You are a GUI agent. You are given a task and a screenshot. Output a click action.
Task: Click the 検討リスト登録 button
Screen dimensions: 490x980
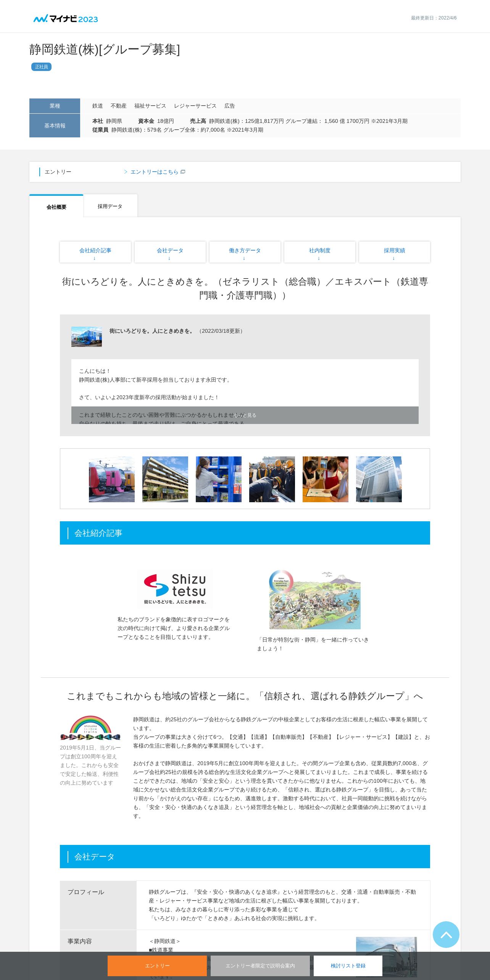(348, 965)
